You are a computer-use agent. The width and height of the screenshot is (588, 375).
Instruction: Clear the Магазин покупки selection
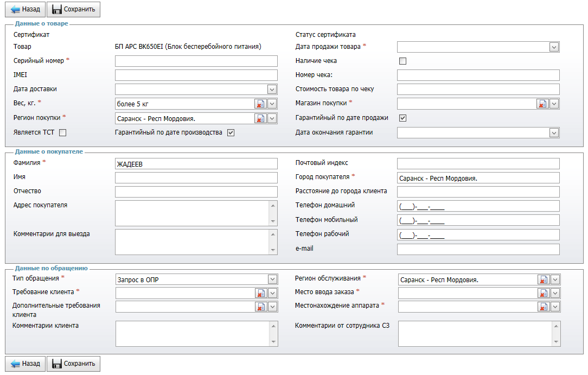coord(542,104)
